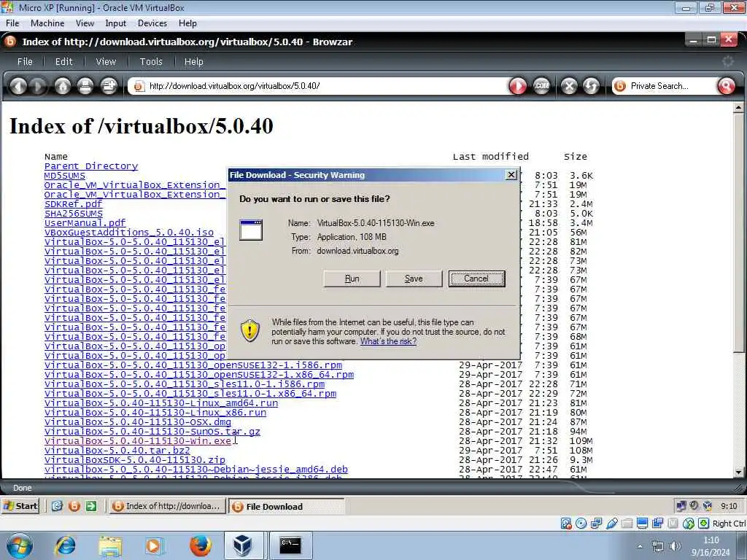Open the MD5SUMS link

[x=65, y=176]
